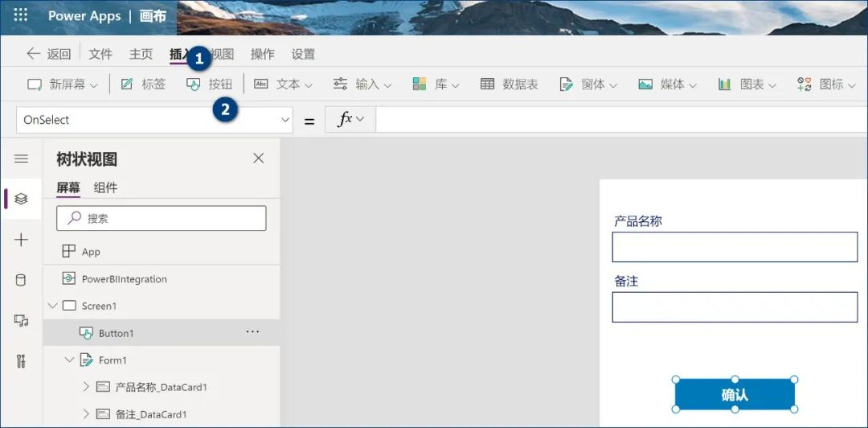Click the 数据表 grid icon

point(487,84)
